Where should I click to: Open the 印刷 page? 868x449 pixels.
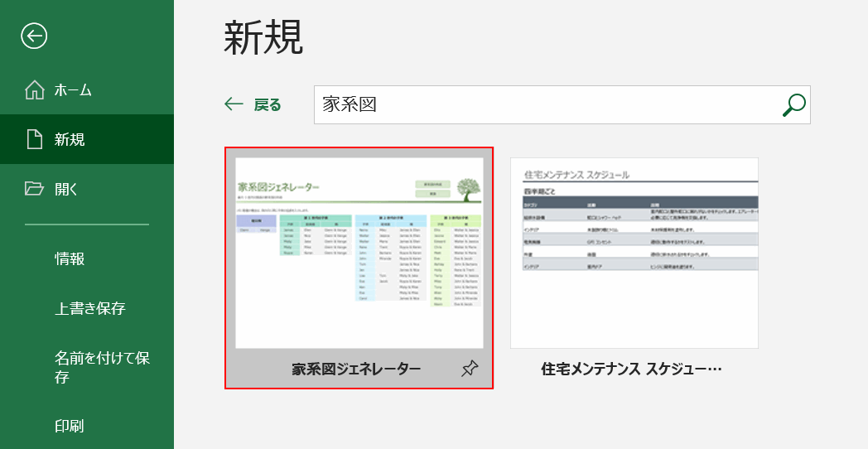click(x=70, y=426)
